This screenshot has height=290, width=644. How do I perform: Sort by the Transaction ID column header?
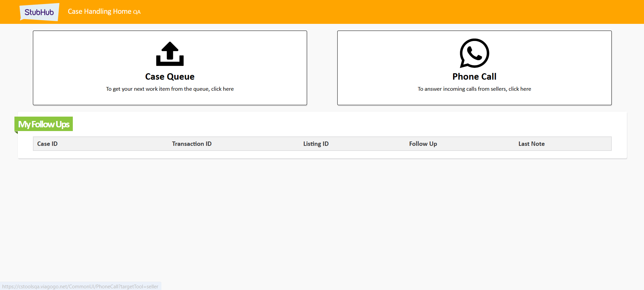pyautogui.click(x=192, y=144)
